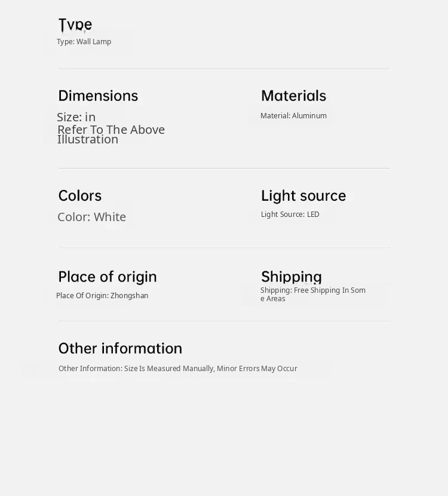Image resolution: width=448 pixels, height=496 pixels.
Task: Click the word 'Illustration' under Dimensions
Action: coord(88,140)
